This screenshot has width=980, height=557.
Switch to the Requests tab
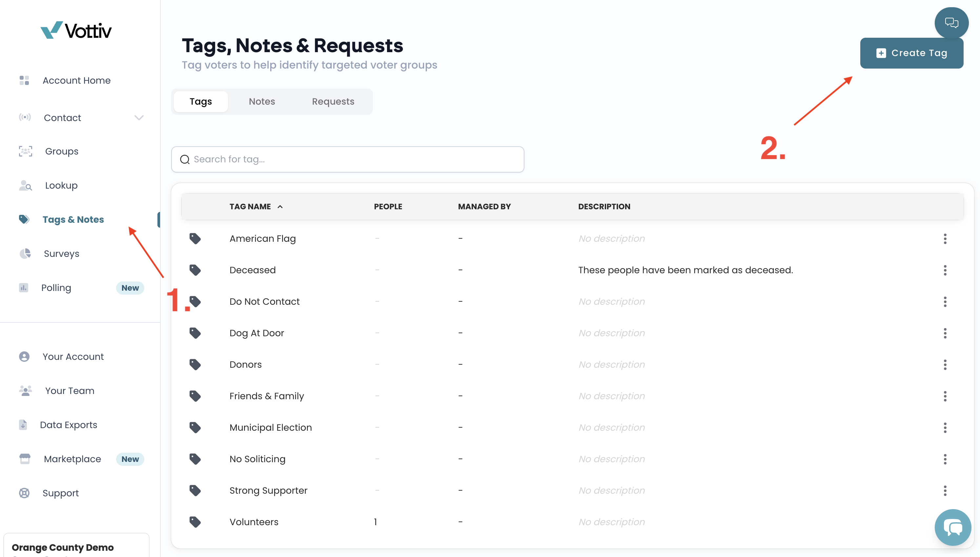333,101
